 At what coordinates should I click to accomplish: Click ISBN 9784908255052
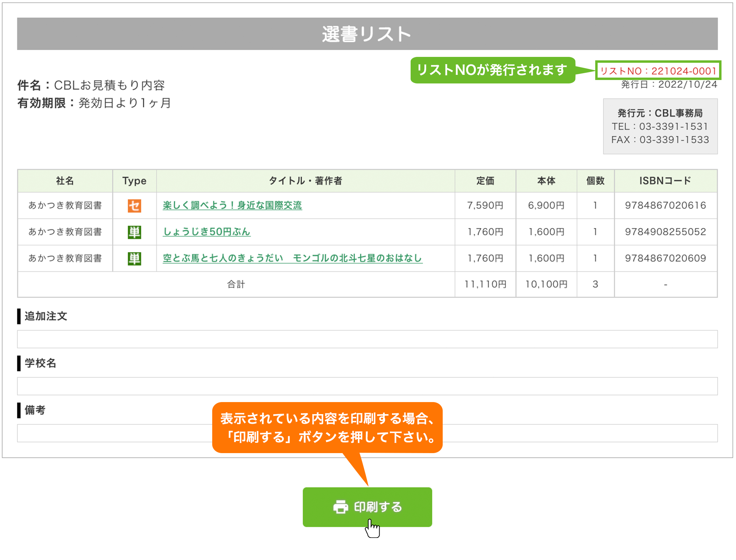click(x=666, y=232)
